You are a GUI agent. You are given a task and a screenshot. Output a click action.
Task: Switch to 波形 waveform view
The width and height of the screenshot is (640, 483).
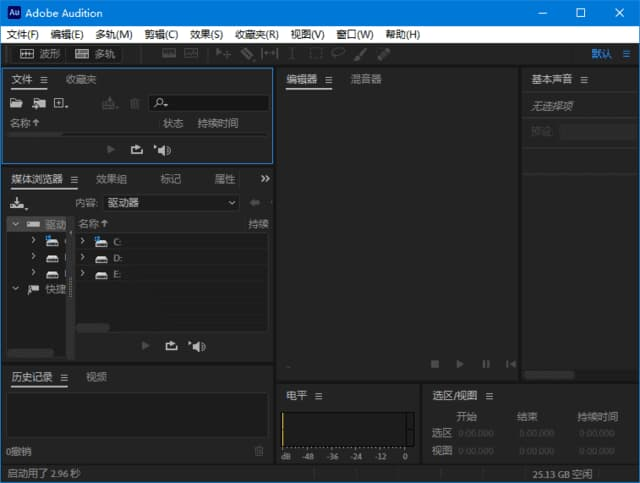40,54
